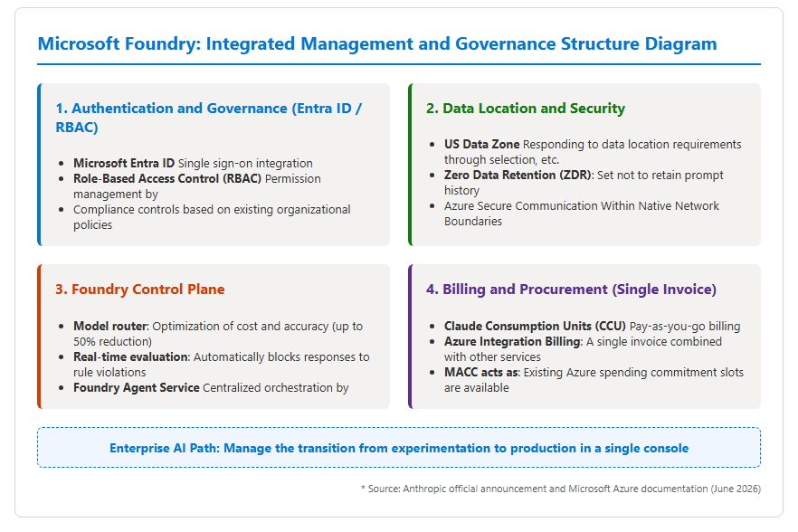Click the Compliance controls bullet line

pyautogui.click(x=212, y=217)
